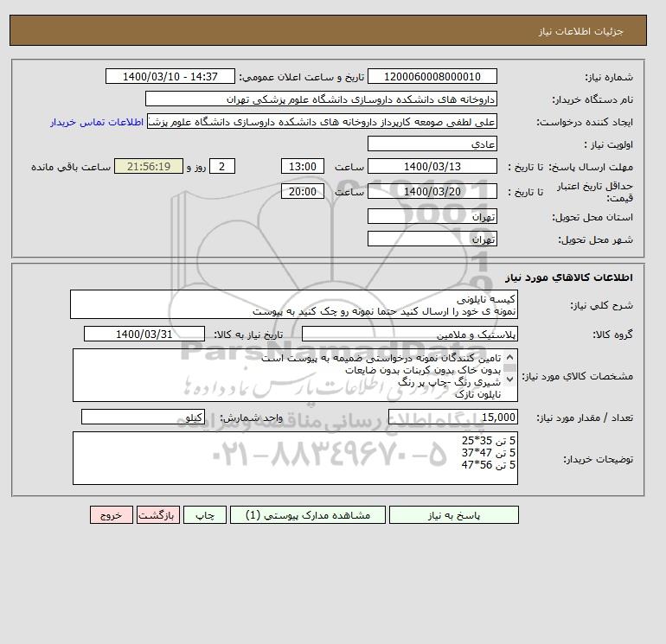Click the خروج exit button
This screenshot has height=644, width=666.
[x=112, y=515]
